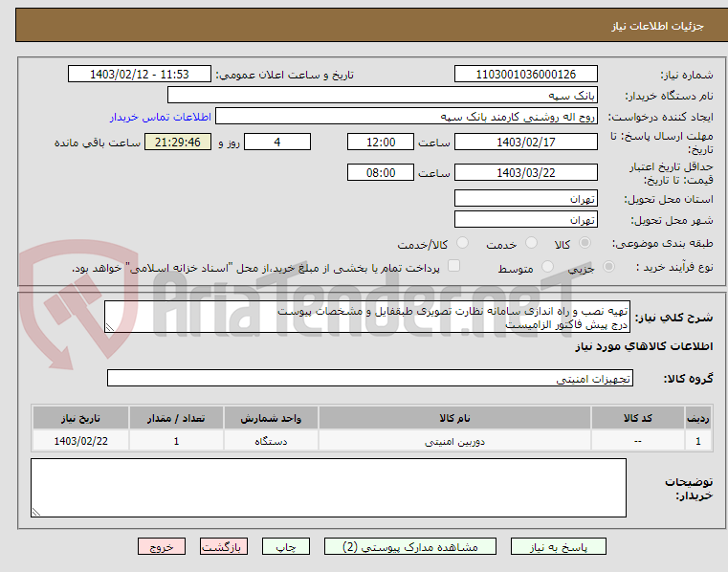Click the response deadline date 1403/02/17
Screen dimensions: 728x572
(x=525, y=142)
